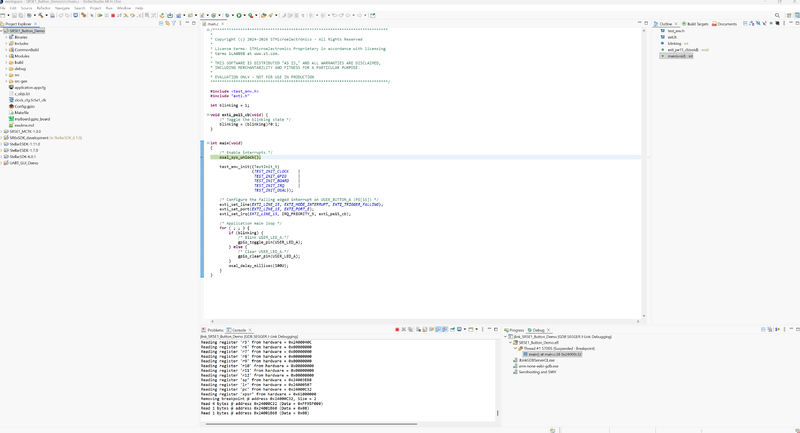Viewport: 800px width, 433px height.
Task: Select the Build Targets tab
Action: click(695, 24)
